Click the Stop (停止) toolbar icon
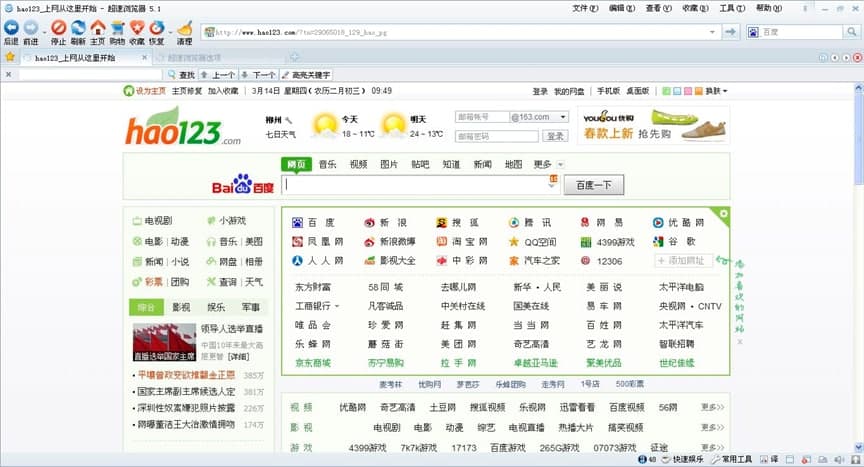This screenshot has width=864, height=467. pos(58,28)
